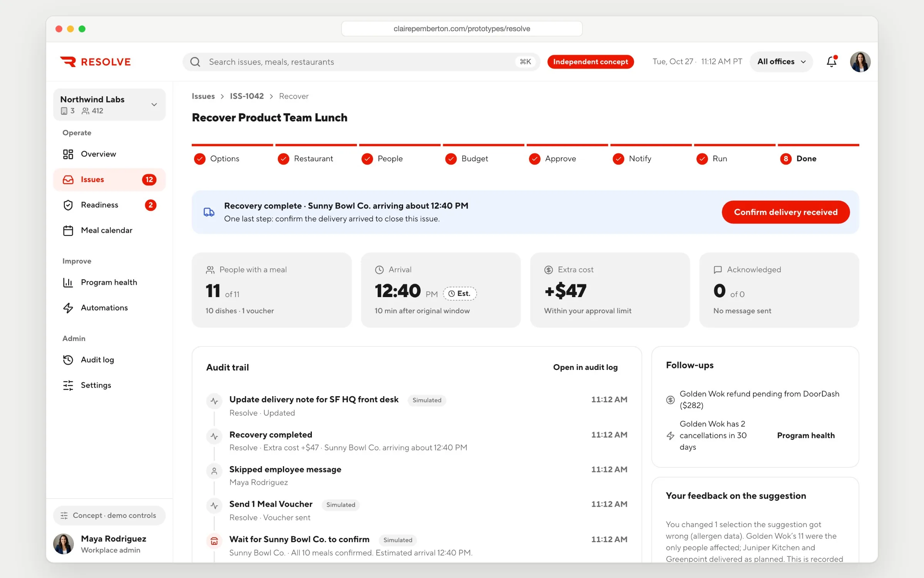Click ISS-1042 in the breadcrumb
This screenshot has height=578, width=924.
tap(247, 96)
